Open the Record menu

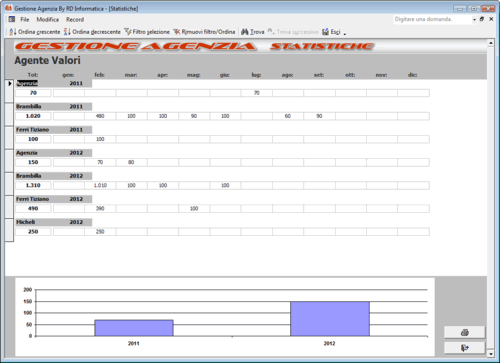75,19
